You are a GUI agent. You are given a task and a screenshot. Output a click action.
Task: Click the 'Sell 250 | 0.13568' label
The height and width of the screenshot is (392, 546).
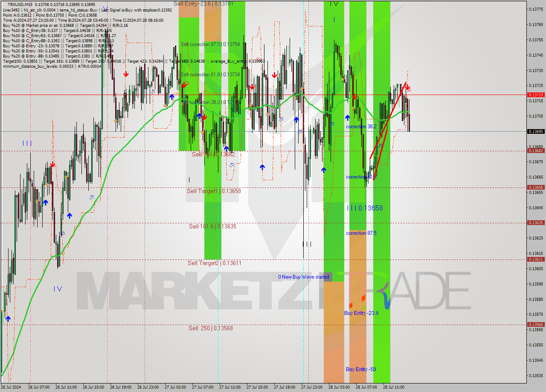coord(211,329)
